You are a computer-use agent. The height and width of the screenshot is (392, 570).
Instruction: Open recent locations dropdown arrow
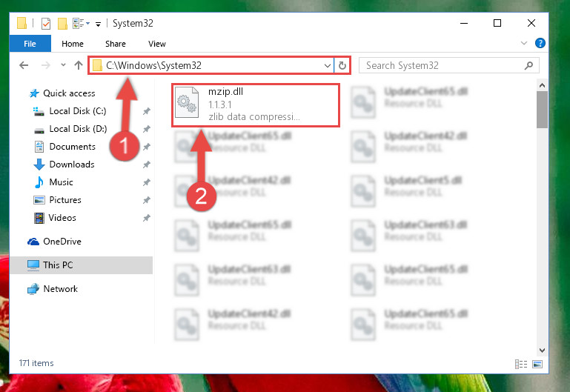tap(63, 65)
